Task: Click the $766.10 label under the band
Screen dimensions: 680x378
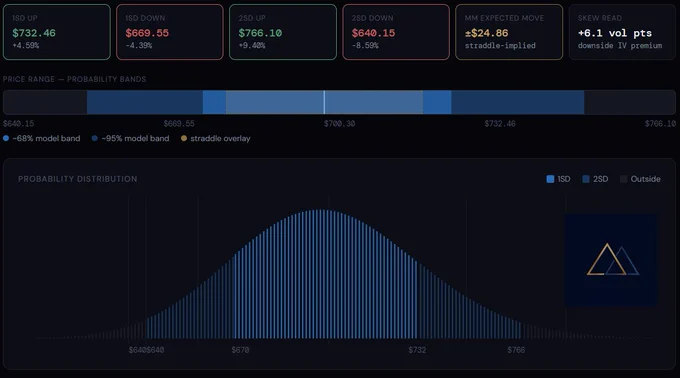Action: tap(660, 124)
